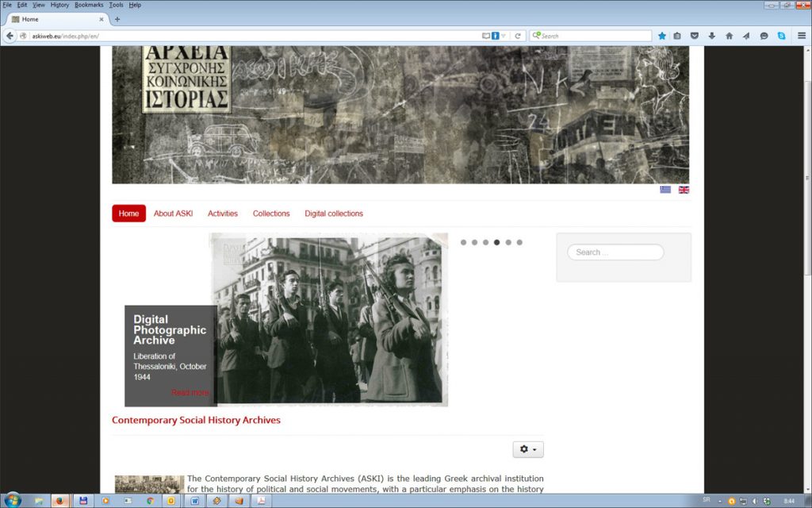The image size is (812, 508).
Task: Open the Downloads arrow icon
Action: [711, 36]
